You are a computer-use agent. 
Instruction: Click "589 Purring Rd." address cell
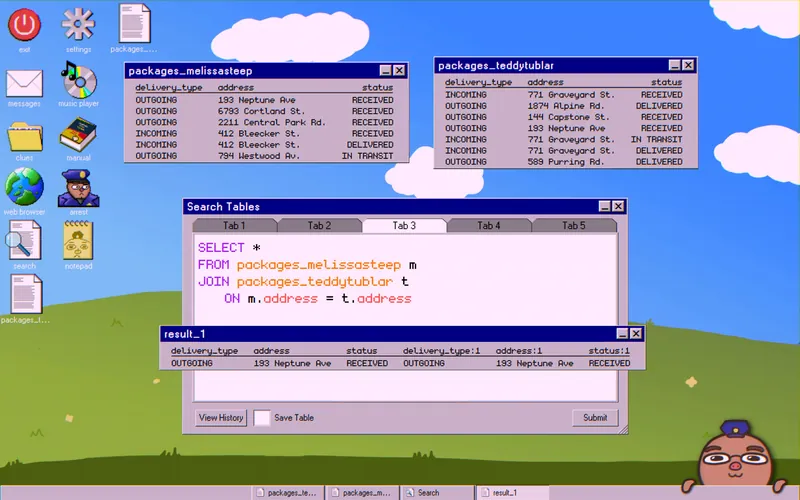pos(566,162)
